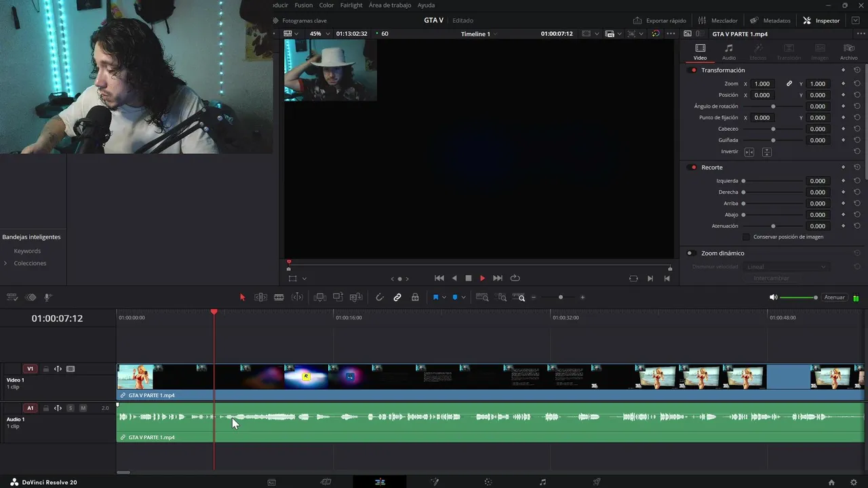
Task: Open the Mezclador mixer button
Action: pyautogui.click(x=718, y=20)
